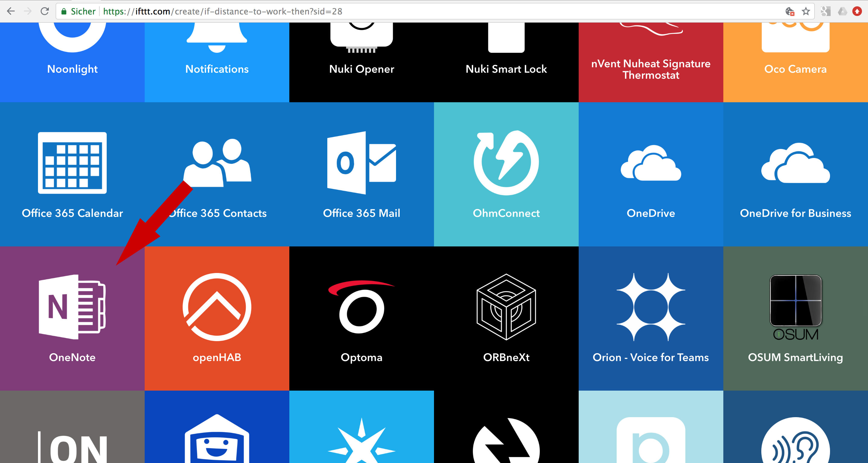The width and height of the screenshot is (868, 463).
Task: Click the browser reload button
Action: [x=45, y=11]
